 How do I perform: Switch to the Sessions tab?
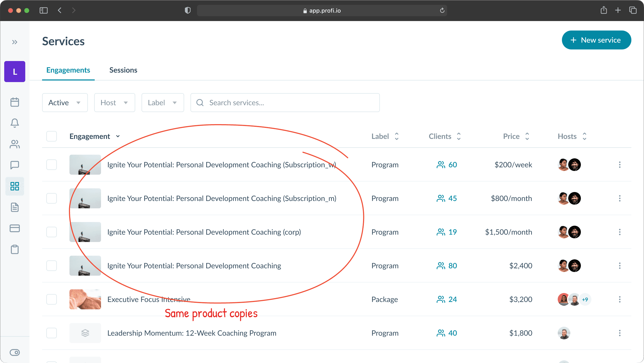point(123,70)
